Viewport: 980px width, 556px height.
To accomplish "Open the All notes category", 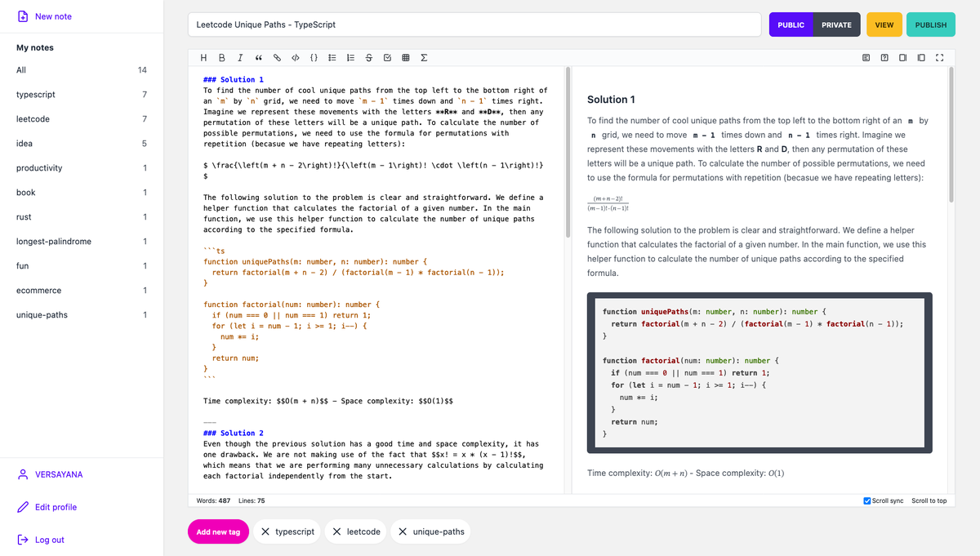I will (x=82, y=70).
